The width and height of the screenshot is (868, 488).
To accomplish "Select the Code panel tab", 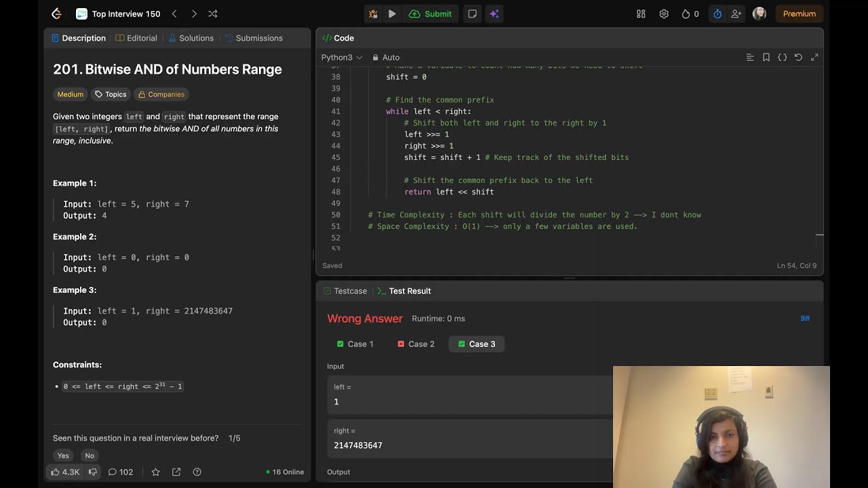I will click(x=338, y=38).
